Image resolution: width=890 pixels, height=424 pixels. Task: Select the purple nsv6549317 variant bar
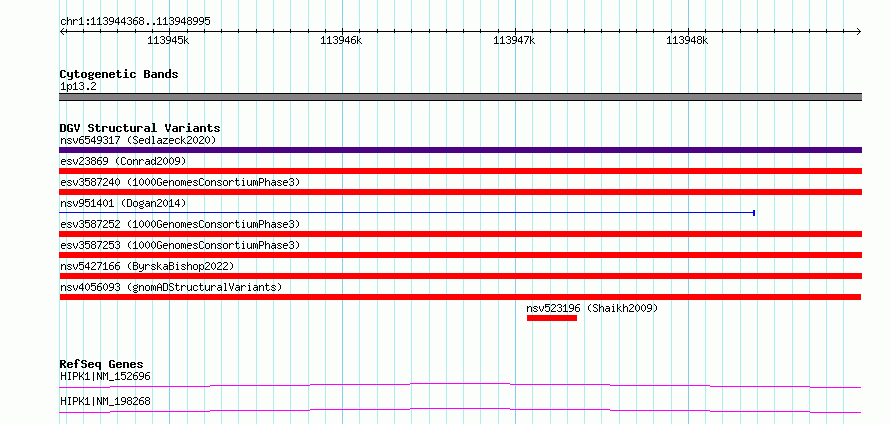(x=460, y=150)
